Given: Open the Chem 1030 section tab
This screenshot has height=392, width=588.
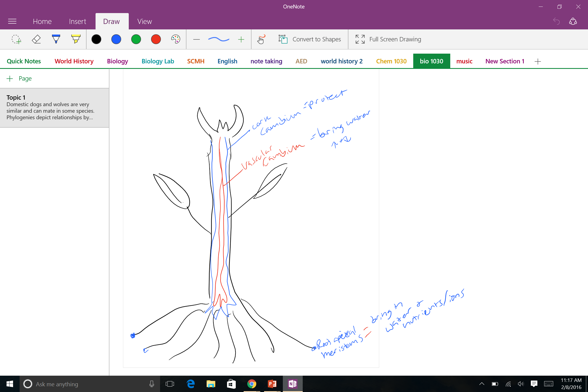Looking at the screenshot, I should [x=391, y=61].
